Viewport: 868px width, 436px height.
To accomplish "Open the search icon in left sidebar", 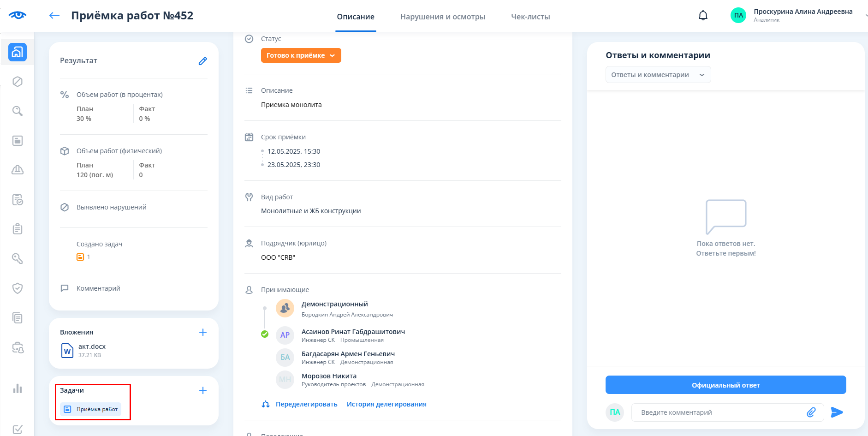I will click(18, 111).
